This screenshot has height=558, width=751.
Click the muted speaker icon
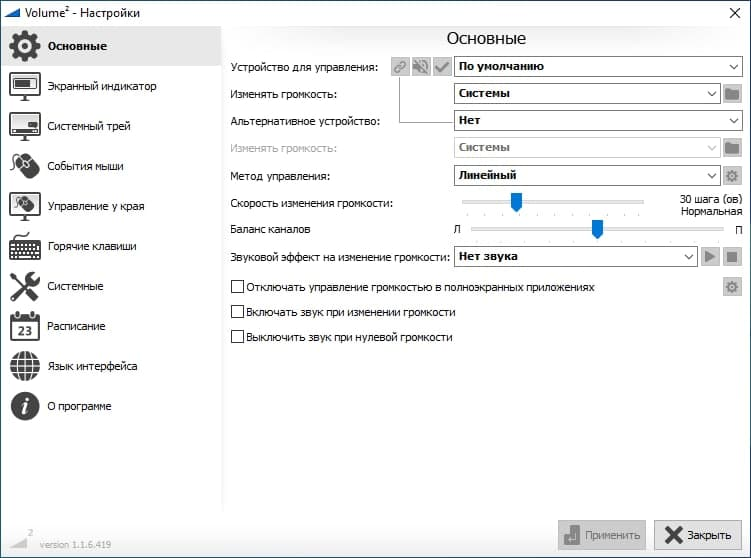pos(421,67)
